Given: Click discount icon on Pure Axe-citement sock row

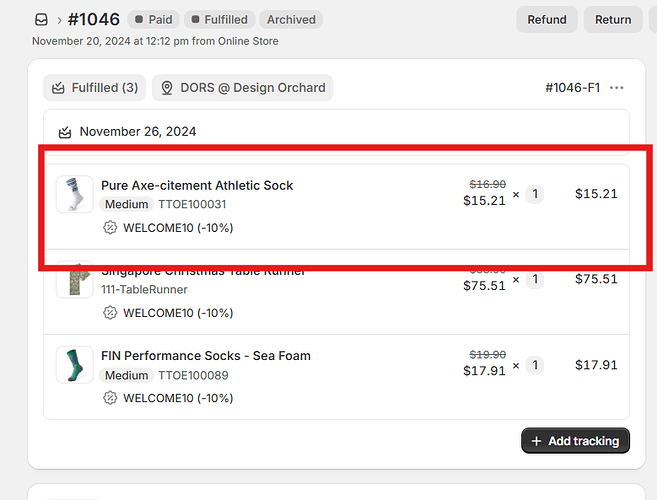Looking at the screenshot, I should point(110,228).
